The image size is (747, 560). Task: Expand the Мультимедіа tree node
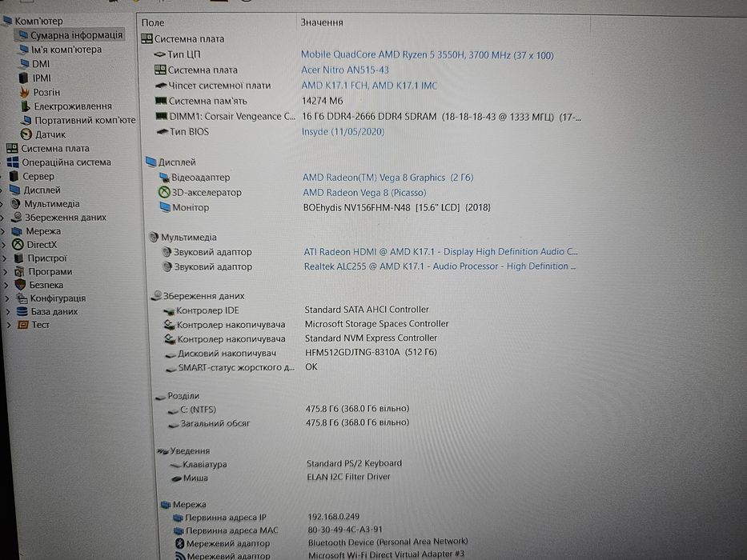[3, 204]
